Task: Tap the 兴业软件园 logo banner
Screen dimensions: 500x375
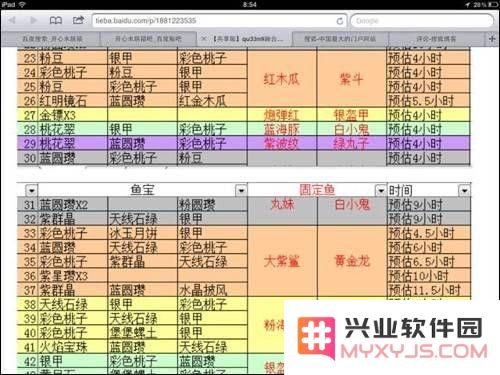Action: [392, 337]
